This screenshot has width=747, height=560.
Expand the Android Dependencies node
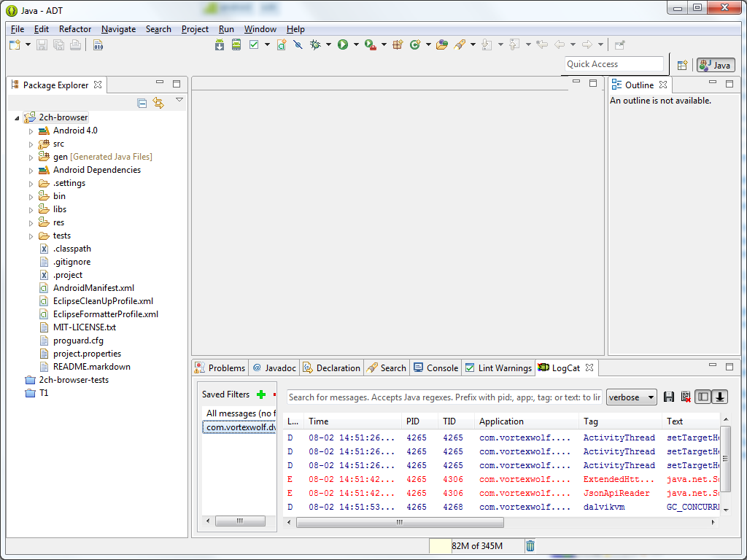point(31,170)
